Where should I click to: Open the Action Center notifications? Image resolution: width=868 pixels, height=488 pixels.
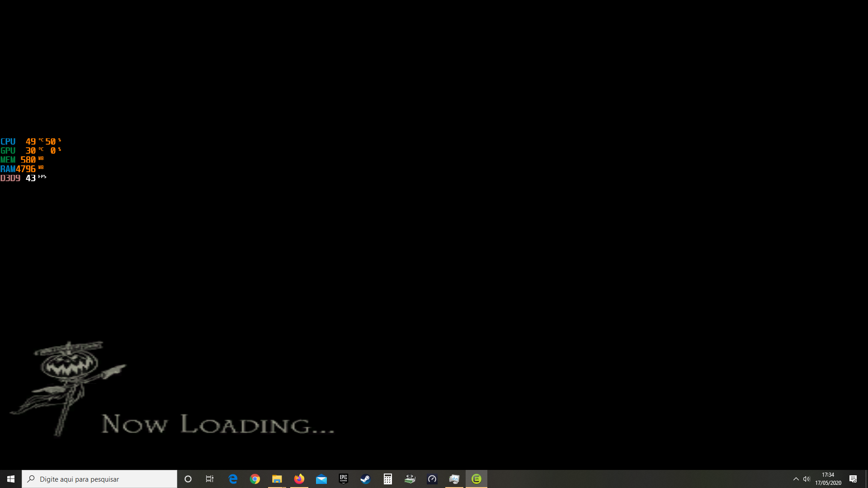[853, 479]
